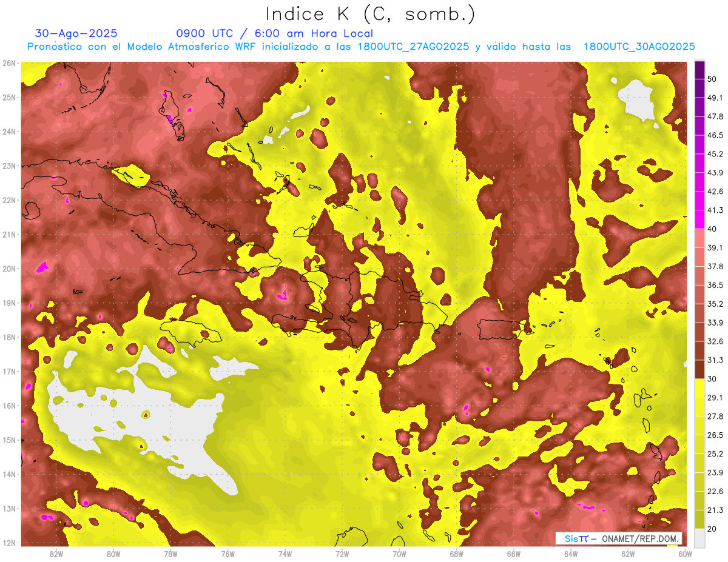Click the legend value 25.2
Screen dimensions: 728x562
(x=715, y=453)
